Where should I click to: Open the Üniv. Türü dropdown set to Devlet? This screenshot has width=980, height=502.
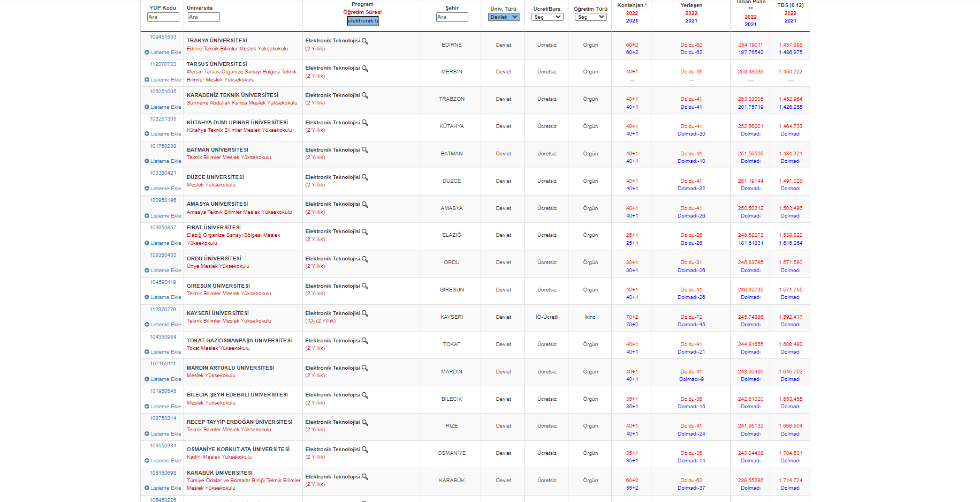(504, 17)
